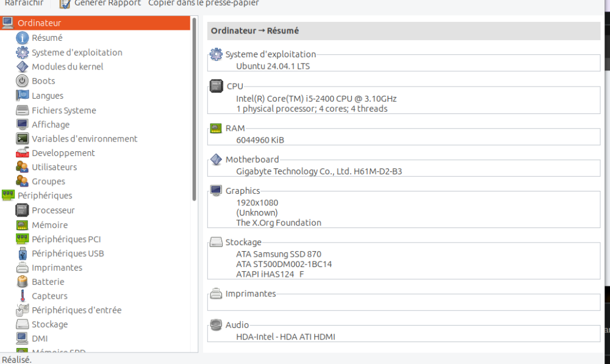The image size is (610, 364).
Task: Select the Ordinateur category in tree
Action: coord(39,23)
